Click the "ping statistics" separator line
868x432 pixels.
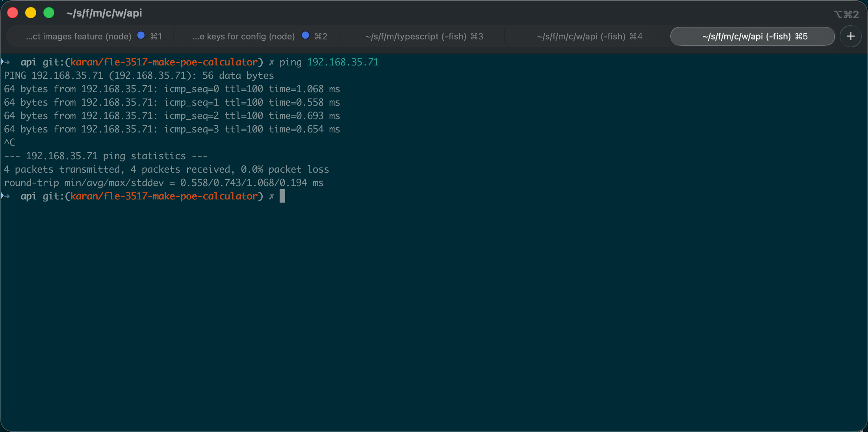click(x=106, y=156)
